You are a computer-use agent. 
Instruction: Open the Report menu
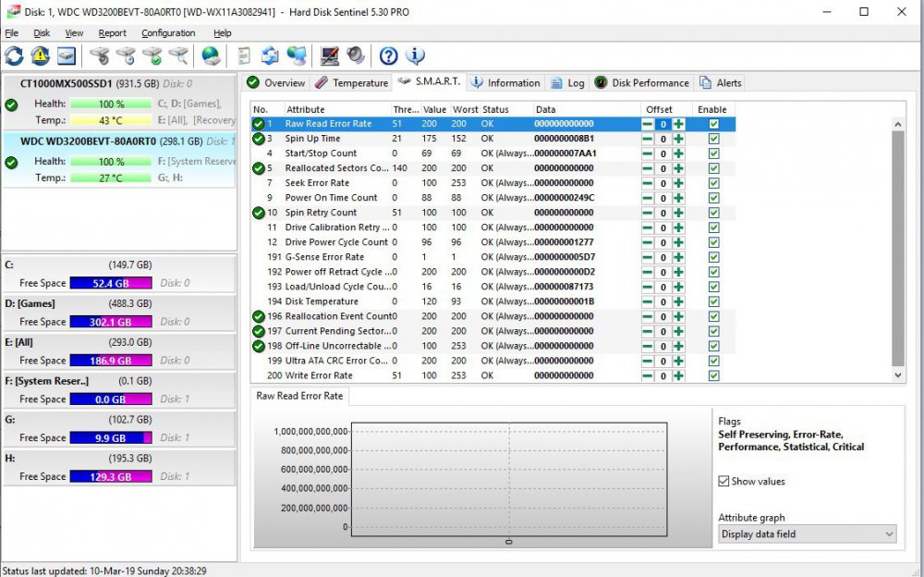pyautogui.click(x=112, y=33)
